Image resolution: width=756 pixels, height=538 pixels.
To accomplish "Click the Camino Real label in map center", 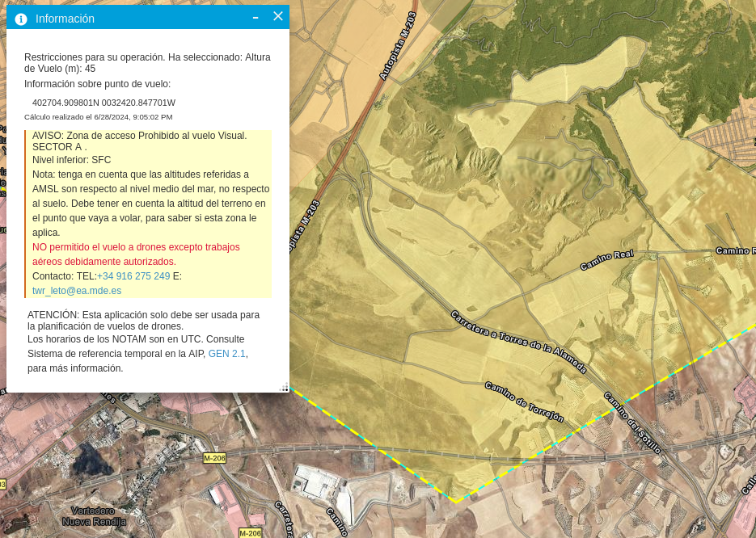I will click(606, 260).
